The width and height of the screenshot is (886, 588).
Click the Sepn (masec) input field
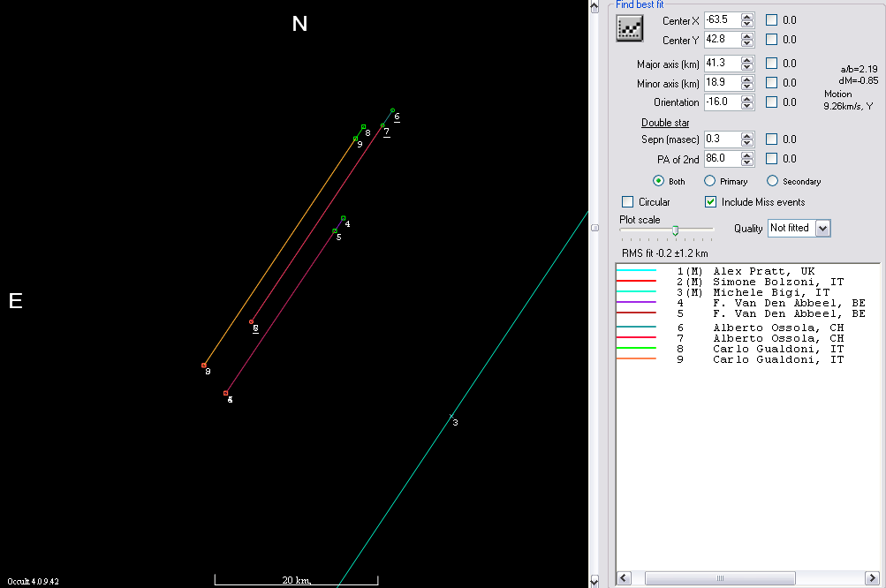[x=723, y=139]
